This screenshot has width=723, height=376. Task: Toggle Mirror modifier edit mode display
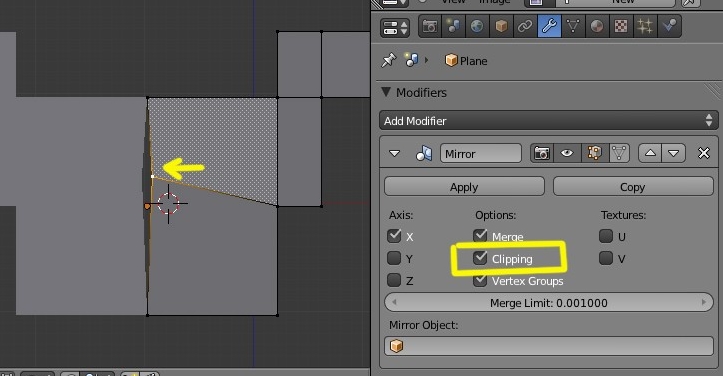point(594,153)
